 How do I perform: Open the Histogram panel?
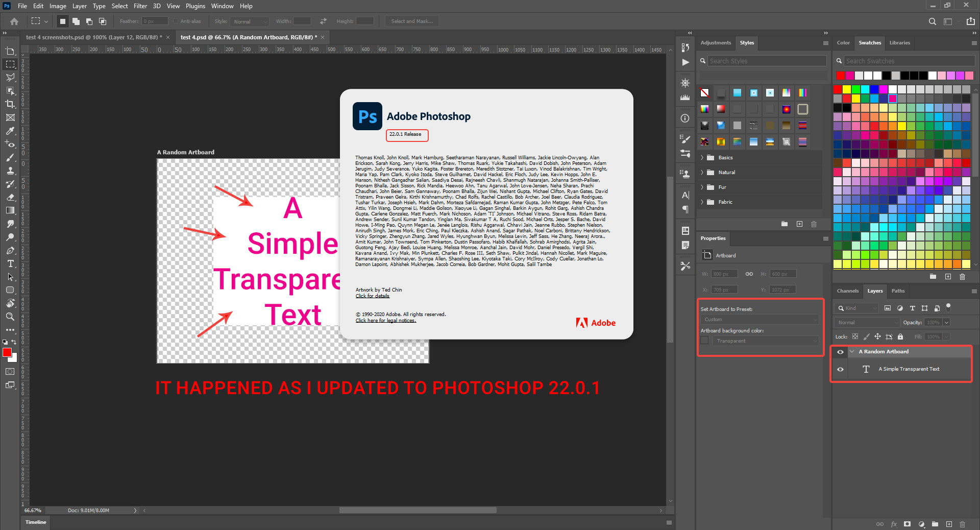(x=685, y=97)
